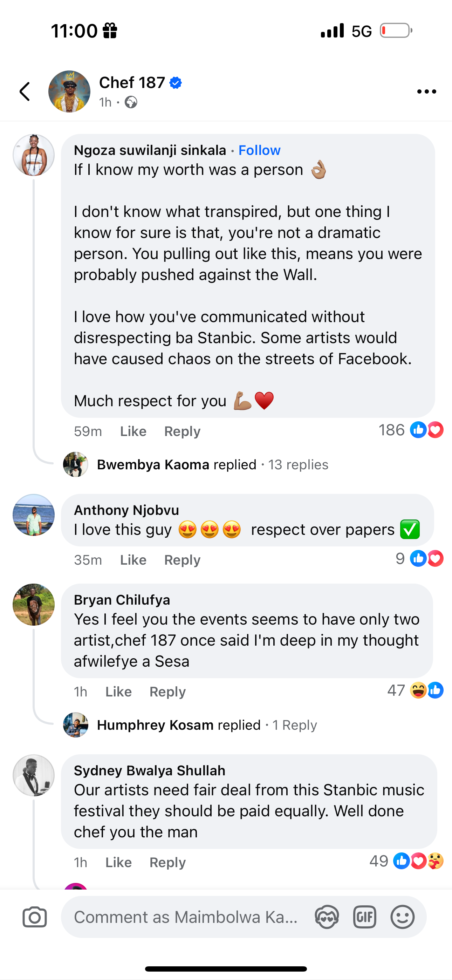Open the emoji smiley picker

coord(402,917)
